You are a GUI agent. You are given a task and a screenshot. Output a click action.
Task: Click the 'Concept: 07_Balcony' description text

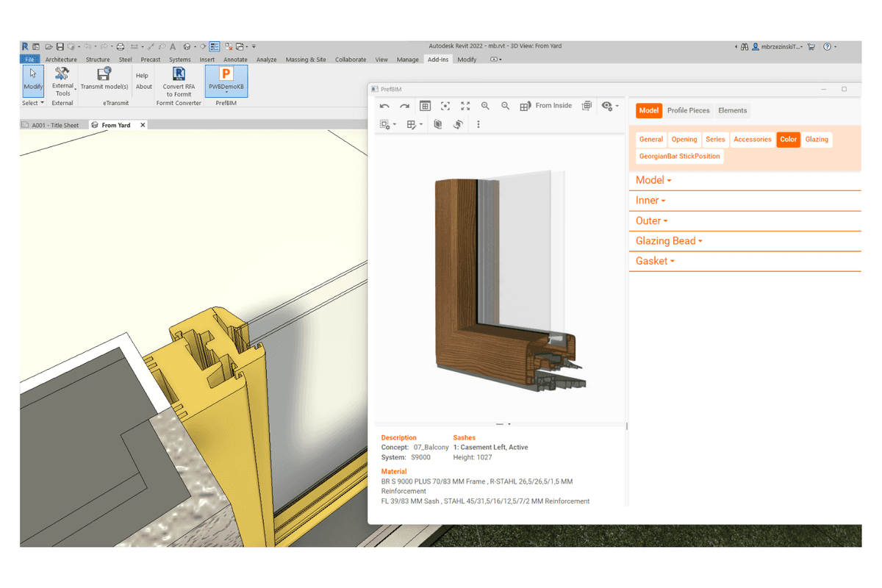coord(415,447)
